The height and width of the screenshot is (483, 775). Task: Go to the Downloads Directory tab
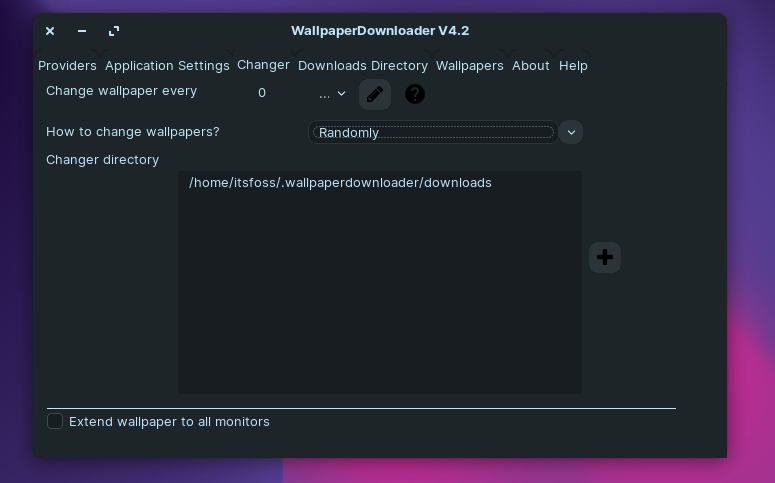click(x=363, y=66)
